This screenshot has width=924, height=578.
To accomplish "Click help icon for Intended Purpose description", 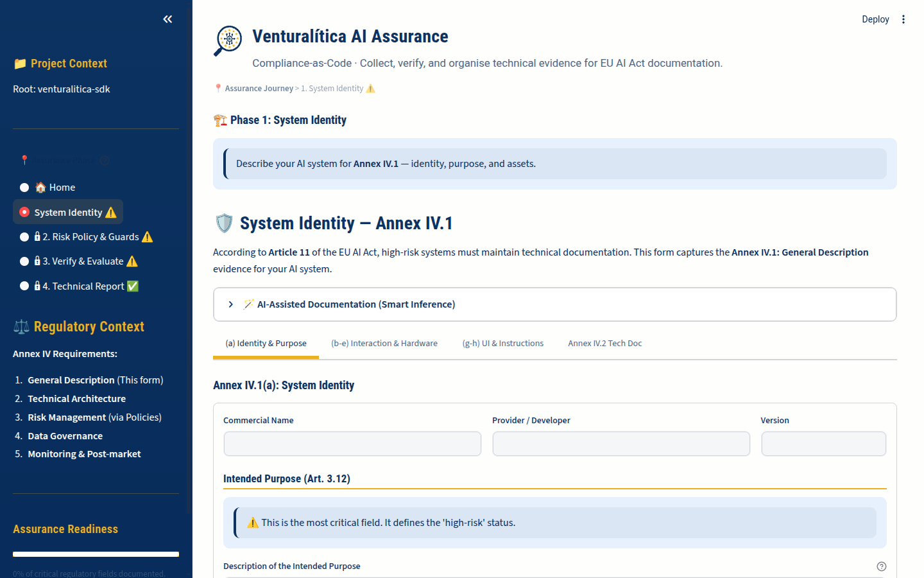I will (x=881, y=566).
